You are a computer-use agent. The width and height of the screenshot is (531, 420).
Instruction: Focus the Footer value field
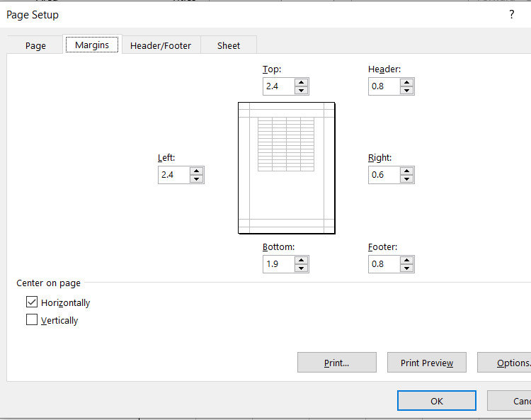384,264
